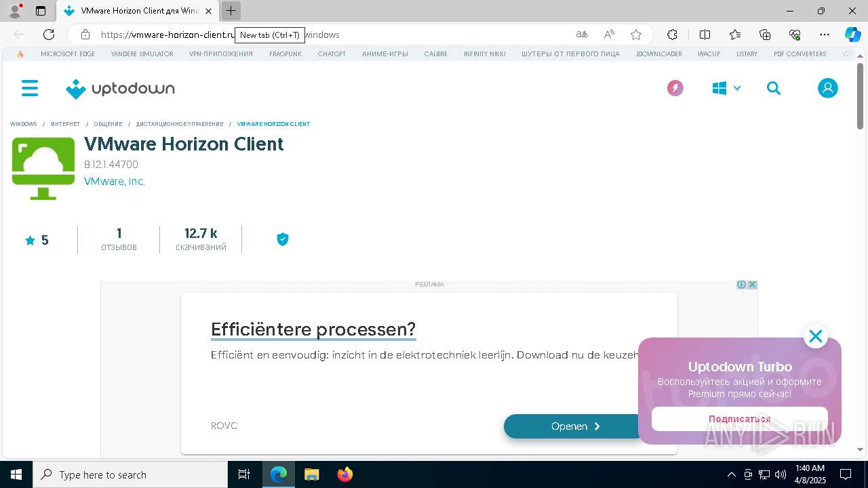Open the Microsoft Edge bookmark
Screen dimensions: 868x488
coord(68,54)
